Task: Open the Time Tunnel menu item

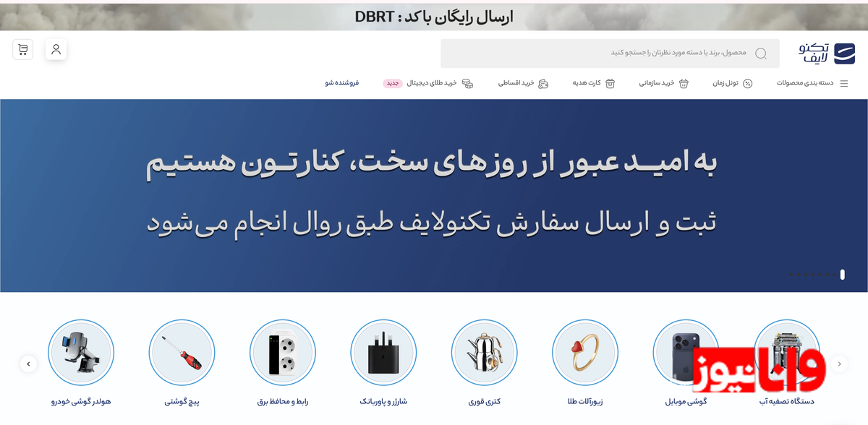Action: (x=732, y=83)
